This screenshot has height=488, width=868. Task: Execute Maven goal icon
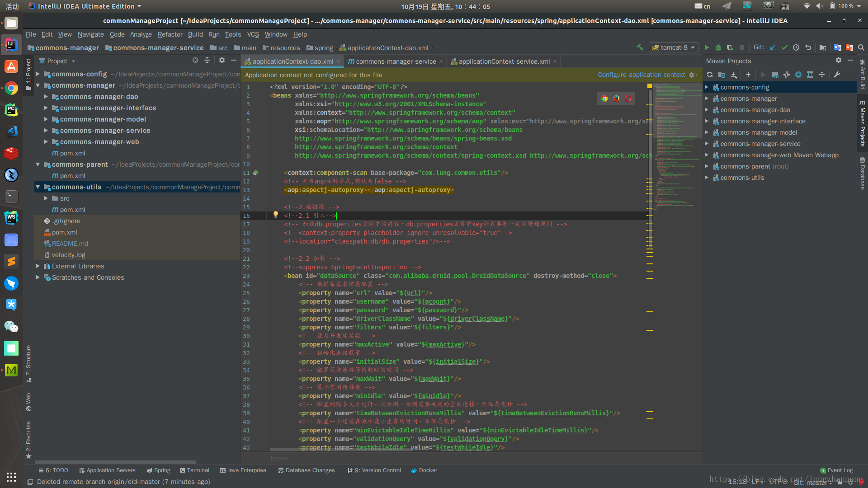pos(775,75)
